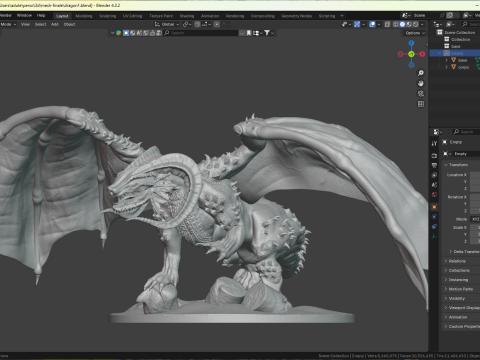Toggle viewport overlays display
This screenshot has height=360, width=480.
point(372,24)
